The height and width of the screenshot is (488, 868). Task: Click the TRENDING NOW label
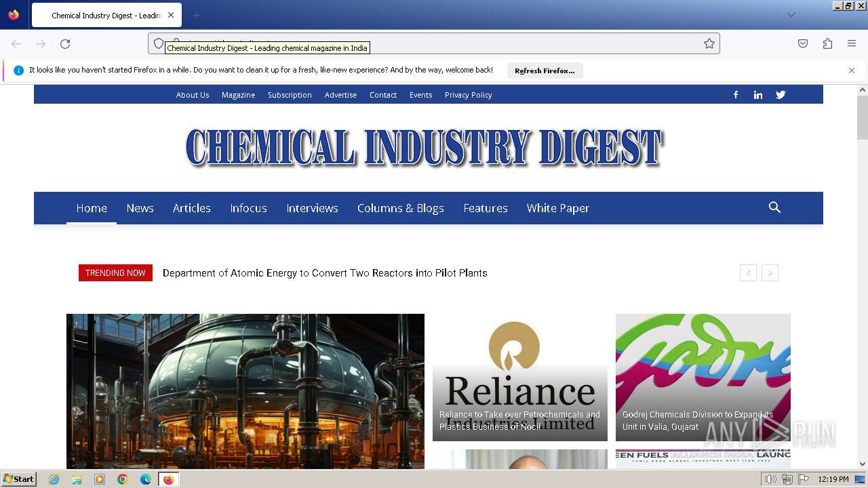coord(115,273)
